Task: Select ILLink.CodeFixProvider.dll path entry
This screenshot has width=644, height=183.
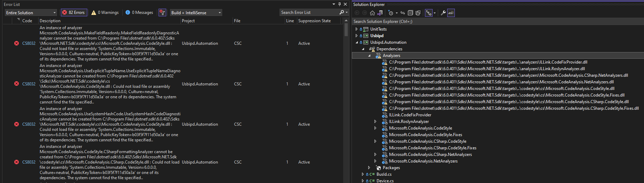Action: [488, 62]
